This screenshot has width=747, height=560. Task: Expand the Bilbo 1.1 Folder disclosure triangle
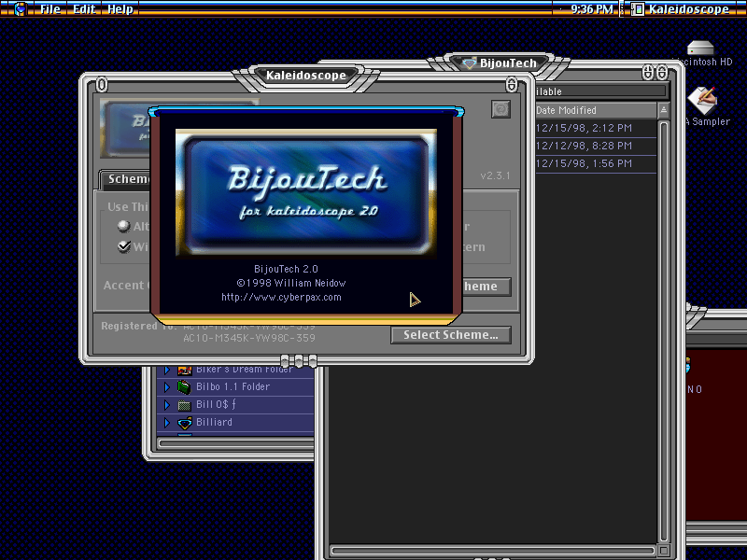(167, 387)
